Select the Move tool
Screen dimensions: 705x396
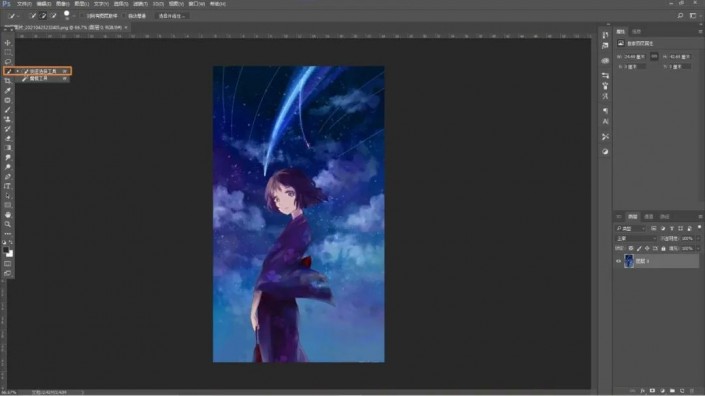click(x=8, y=43)
